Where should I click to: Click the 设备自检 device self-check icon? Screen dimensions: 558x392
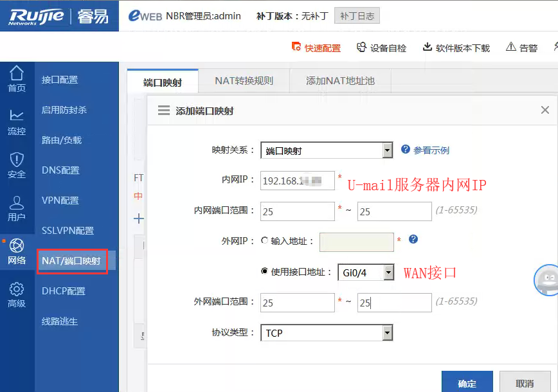361,47
